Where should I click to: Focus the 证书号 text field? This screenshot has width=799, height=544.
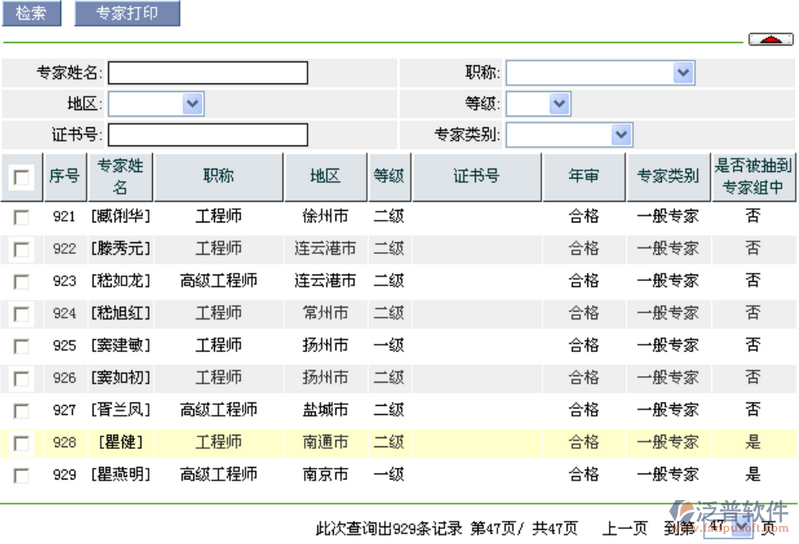207,135
